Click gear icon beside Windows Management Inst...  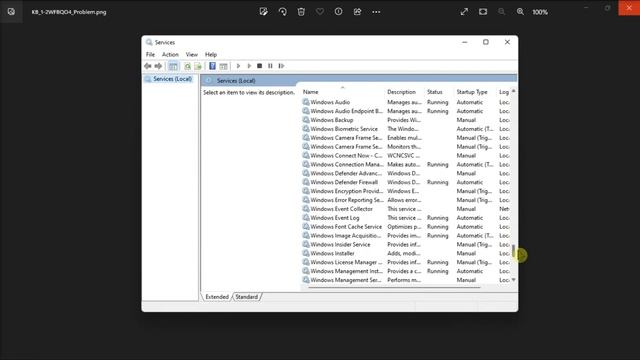coord(306,271)
